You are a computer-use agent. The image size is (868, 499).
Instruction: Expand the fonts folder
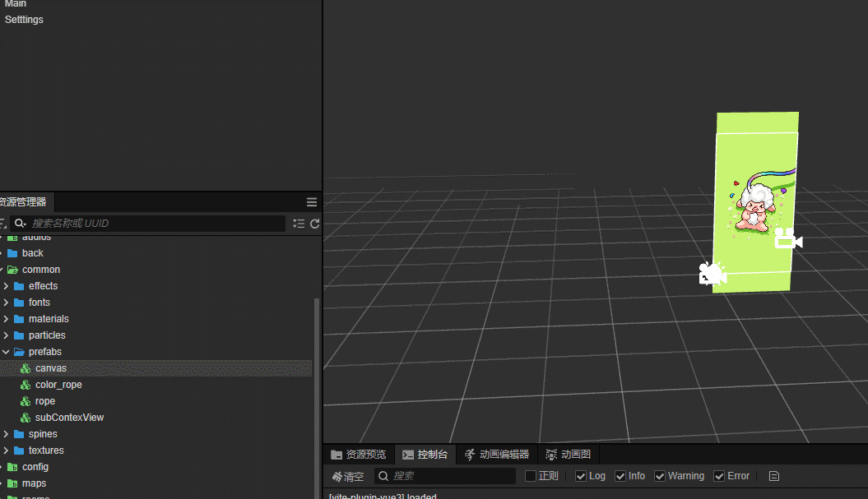click(6, 303)
